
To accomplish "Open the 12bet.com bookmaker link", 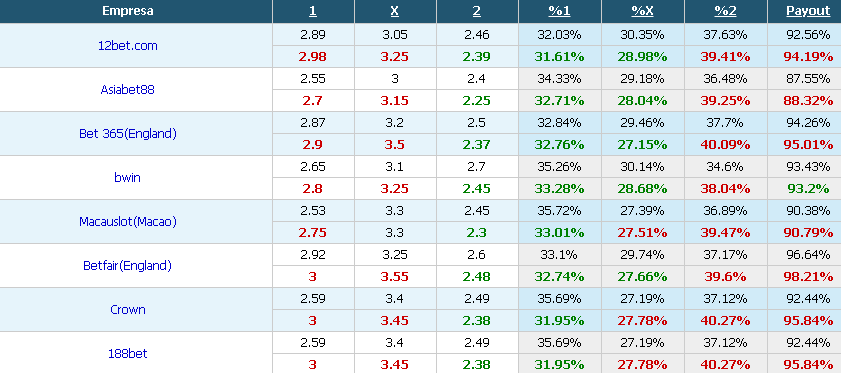I will click(x=128, y=46).
